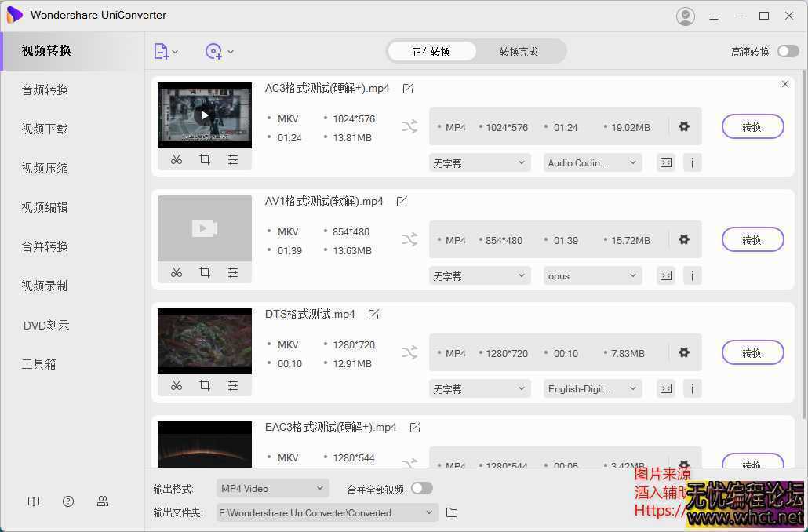Click the help question mark icon

pyautogui.click(x=68, y=501)
